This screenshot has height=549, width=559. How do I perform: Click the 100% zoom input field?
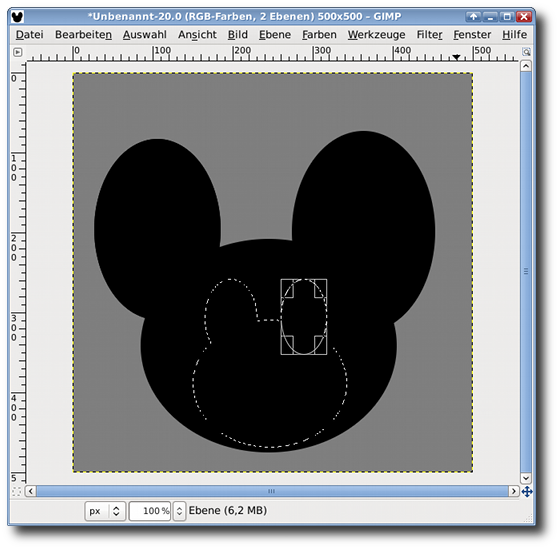pyautogui.click(x=150, y=511)
